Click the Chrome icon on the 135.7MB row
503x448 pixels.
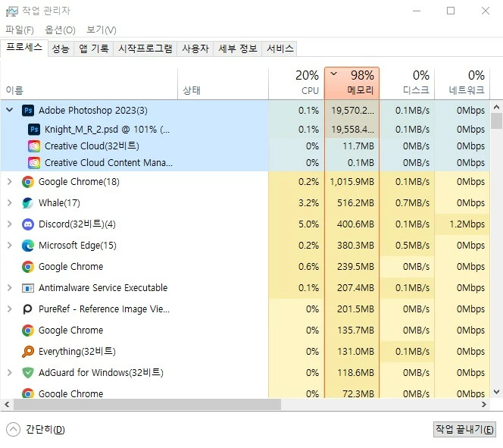click(x=28, y=331)
